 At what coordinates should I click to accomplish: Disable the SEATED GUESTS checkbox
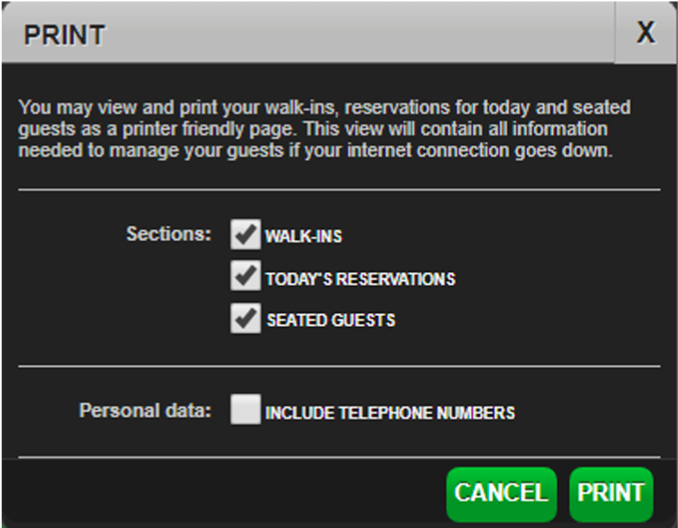tap(245, 319)
